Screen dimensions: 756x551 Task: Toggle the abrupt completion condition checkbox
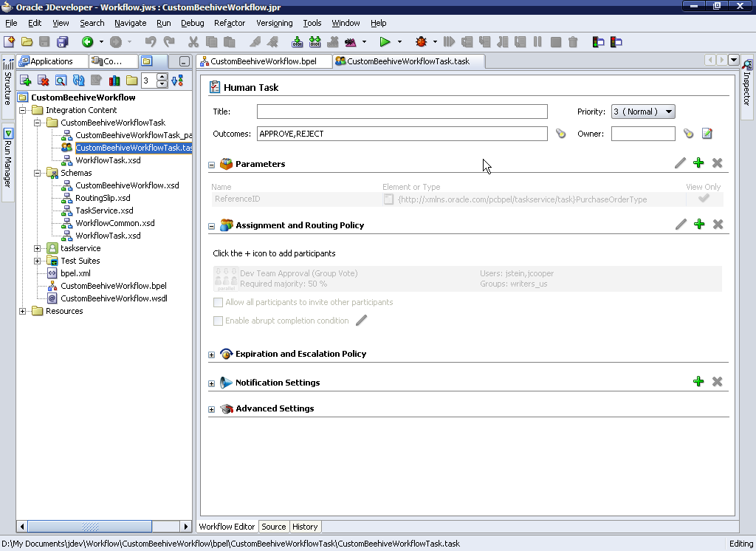click(218, 321)
